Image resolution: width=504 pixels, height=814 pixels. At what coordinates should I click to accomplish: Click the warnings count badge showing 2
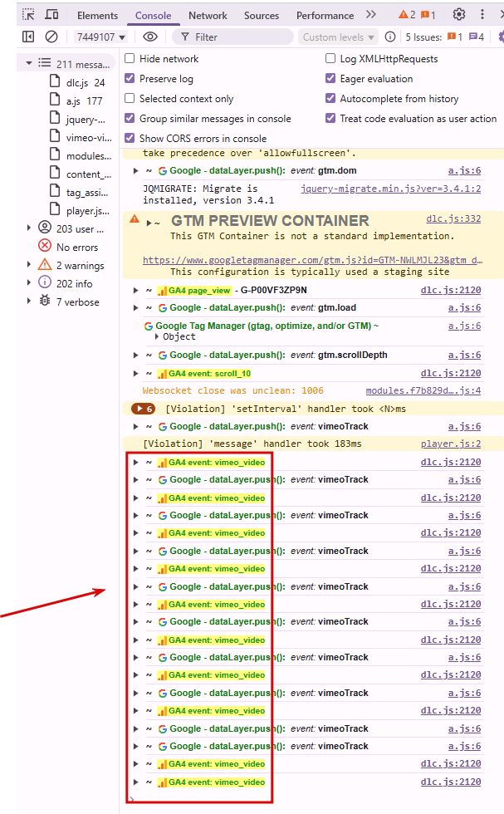(x=407, y=15)
